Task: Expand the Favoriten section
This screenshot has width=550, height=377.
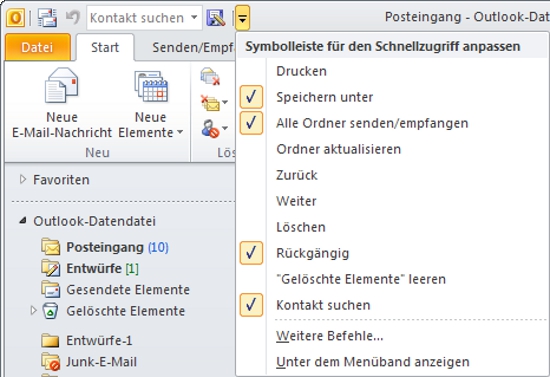Action: pyautogui.click(x=23, y=180)
